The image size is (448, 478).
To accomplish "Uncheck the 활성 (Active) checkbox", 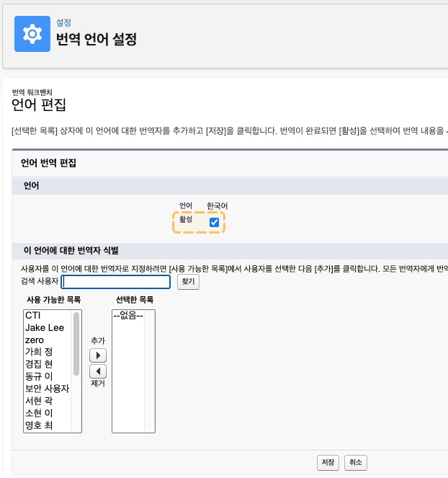I will [x=214, y=222].
